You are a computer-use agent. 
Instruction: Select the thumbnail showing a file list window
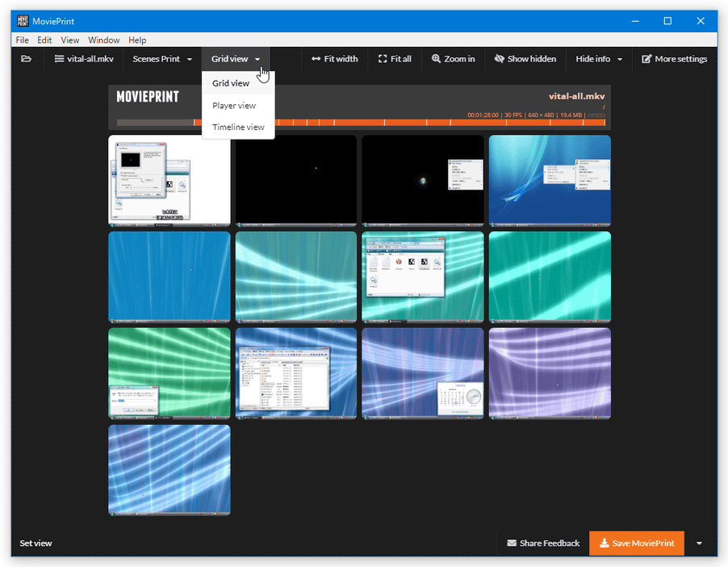coord(296,373)
